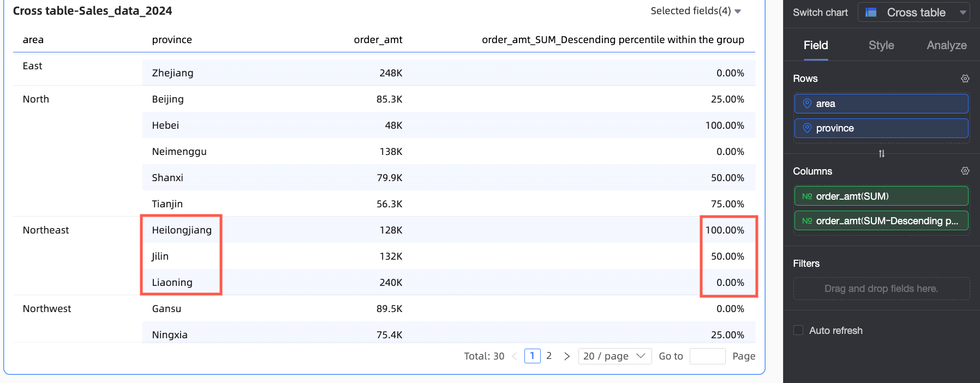Click the Total: 30 label
The height and width of the screenshot is (383, 980).
point(484,356)
